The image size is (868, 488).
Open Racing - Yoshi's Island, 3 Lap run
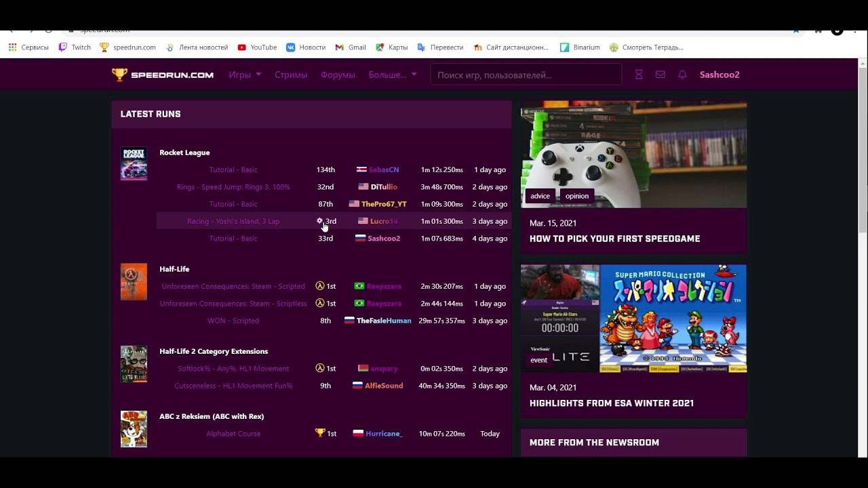(233, 221)
